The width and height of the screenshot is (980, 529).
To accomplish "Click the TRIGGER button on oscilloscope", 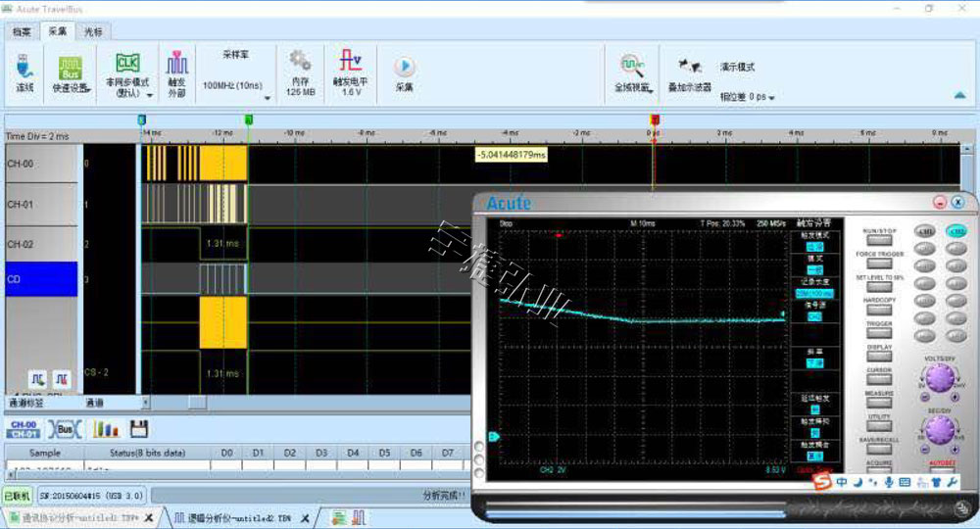I will [879, 333].
